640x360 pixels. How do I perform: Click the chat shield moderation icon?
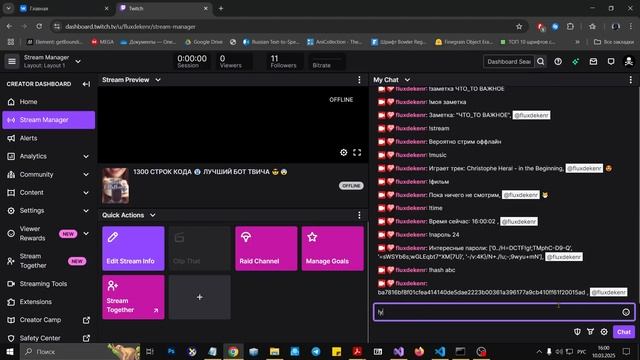click(x=577, y=332)
